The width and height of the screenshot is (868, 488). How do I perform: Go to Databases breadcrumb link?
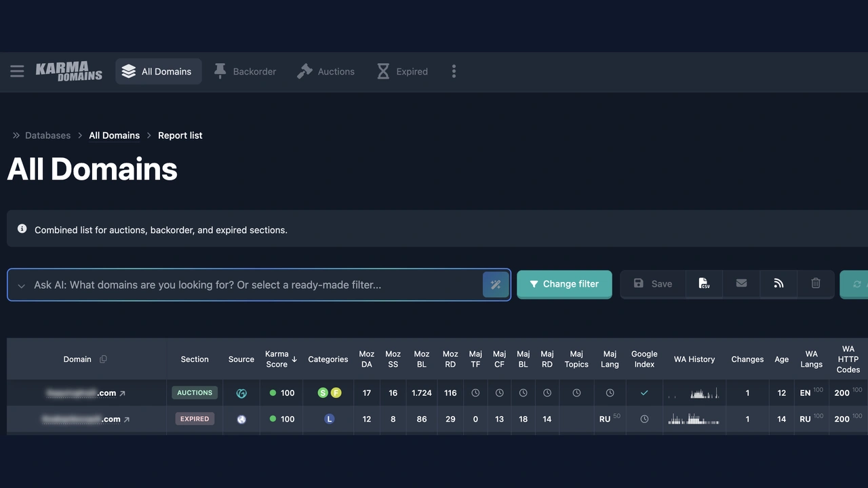click(47, 136)
